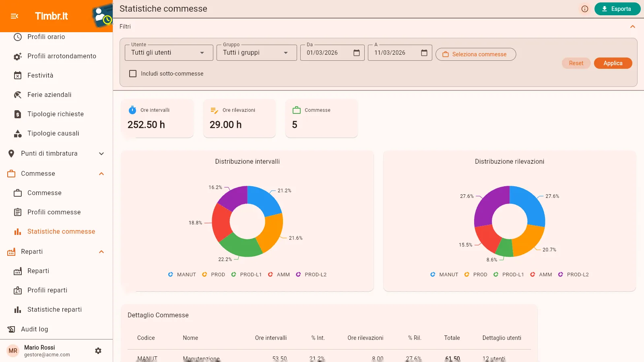The height and width of the screenshot is (362, 644).
Task: Click the Timbr.It logo
Action: 52,16
